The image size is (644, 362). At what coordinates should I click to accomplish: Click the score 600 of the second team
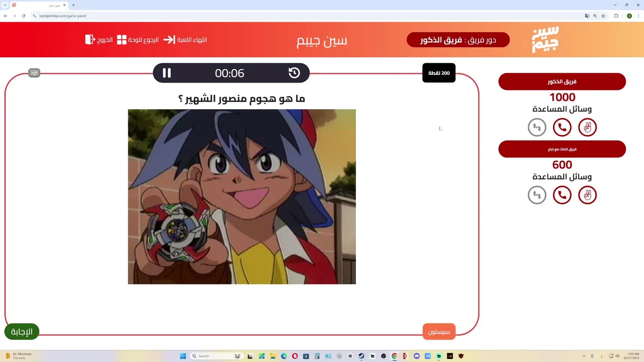pyautogui.click(x=562, y=164)
